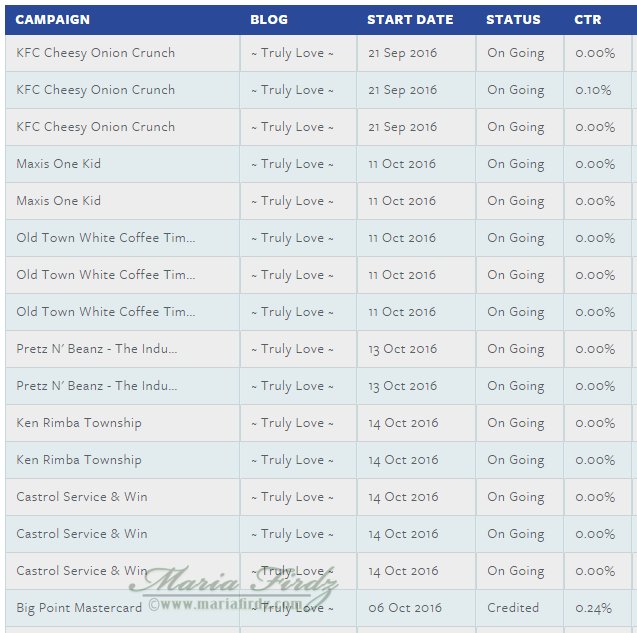Select the 0.10% CTR value

593,90
